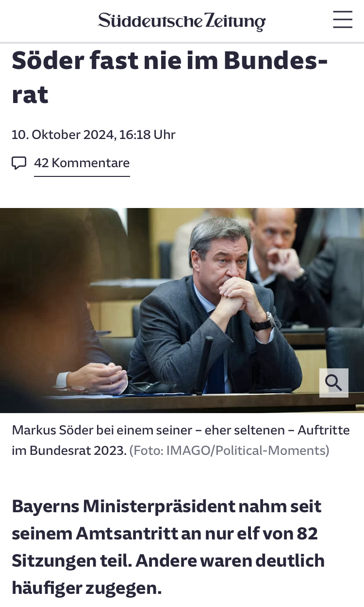Click the Foto: IMAGO/Political-Moments credit
This screenshot has width=364, height=607.
point(230,451)
